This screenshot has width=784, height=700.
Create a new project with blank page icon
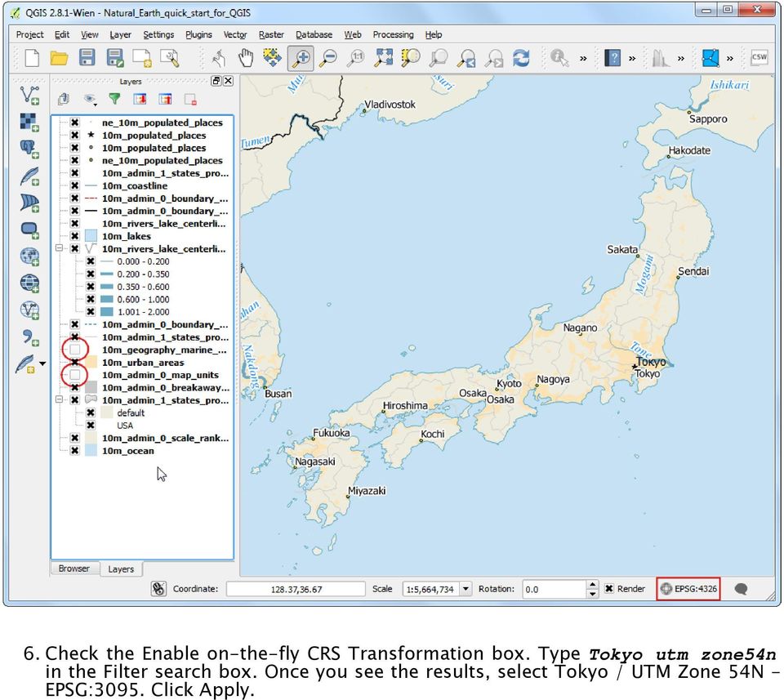(x=32, y=58)
